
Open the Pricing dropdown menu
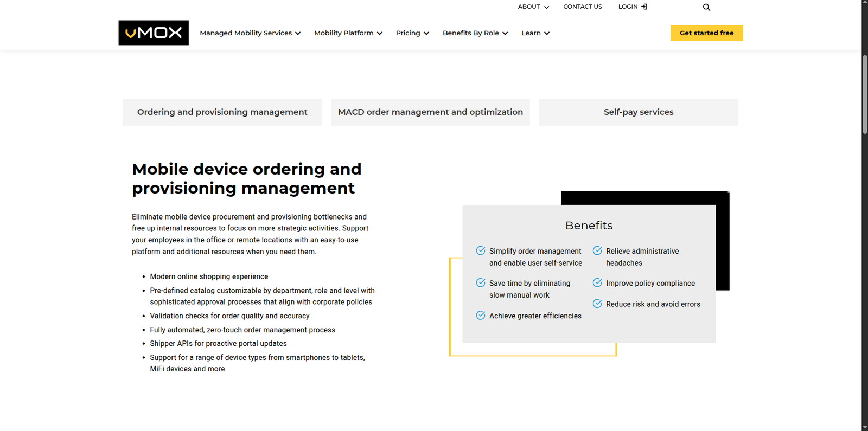(412, 33)
